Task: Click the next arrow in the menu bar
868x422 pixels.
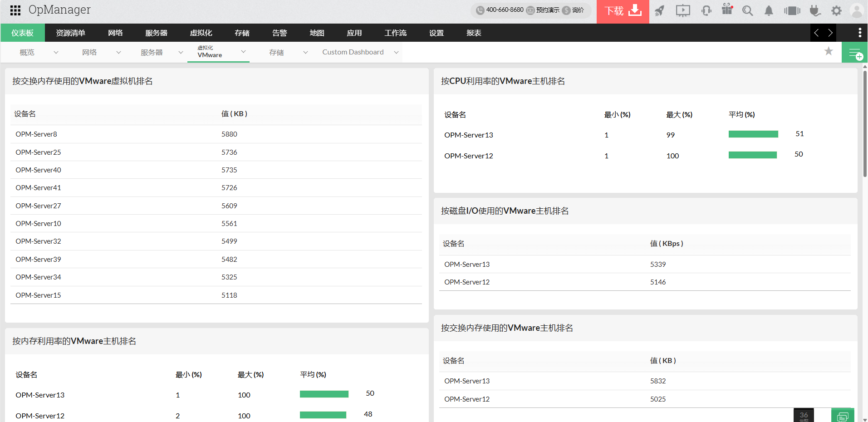Action: point(830,33)
